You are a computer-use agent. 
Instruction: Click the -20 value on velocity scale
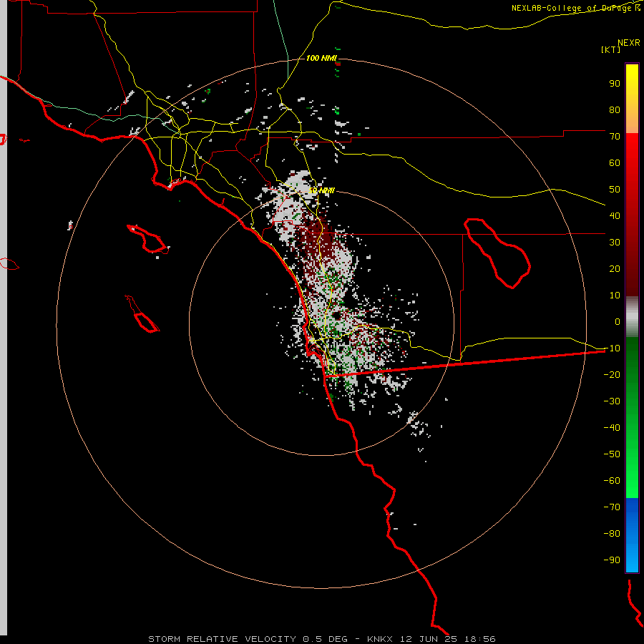(x=612, y=374)
